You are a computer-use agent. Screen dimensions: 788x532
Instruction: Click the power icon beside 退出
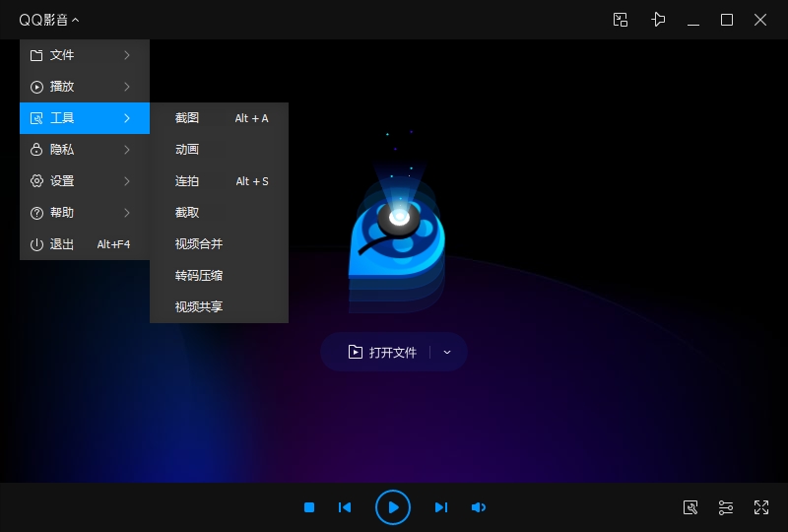click(36, 245)
